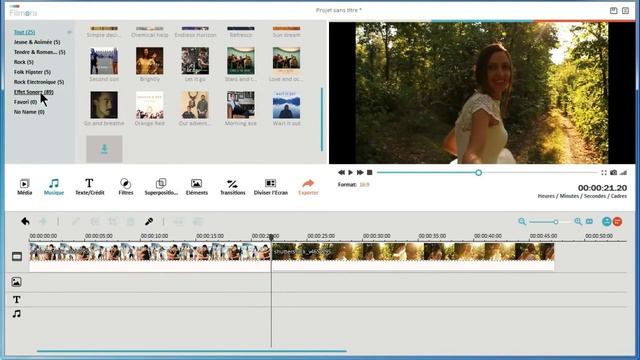Click the download more music tile
This screenshot has height=360, width=640.
(104, 149)
